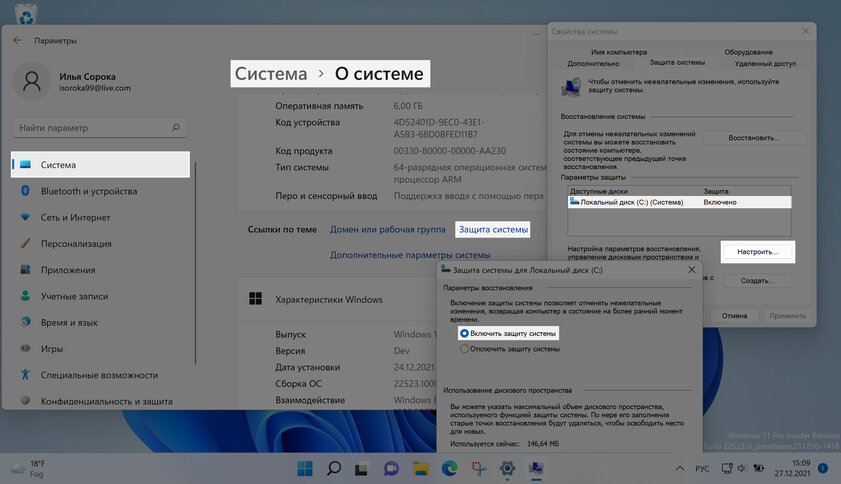The width and height of the screenshot is (841, 484).
Task: Open Специальные возможности settings section
Action: [100, 375]
